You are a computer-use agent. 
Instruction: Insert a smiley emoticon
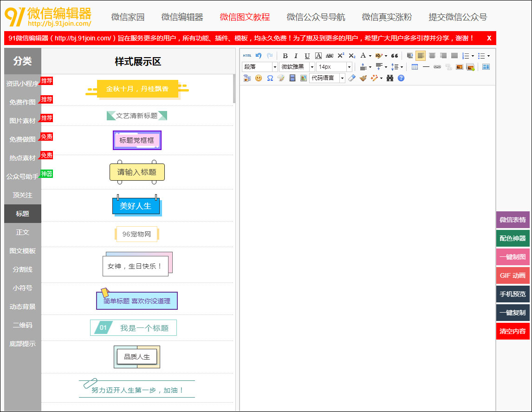click(x=259, y=78)
